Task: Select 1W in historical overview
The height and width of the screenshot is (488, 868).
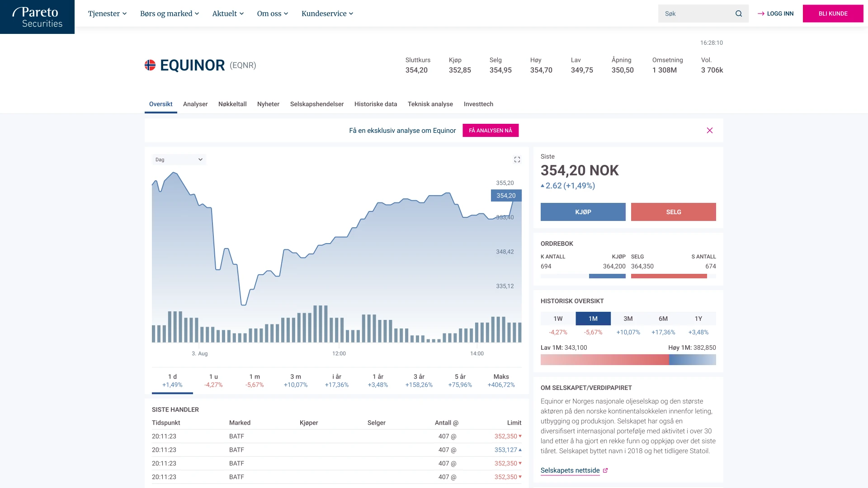Action: 558,319
